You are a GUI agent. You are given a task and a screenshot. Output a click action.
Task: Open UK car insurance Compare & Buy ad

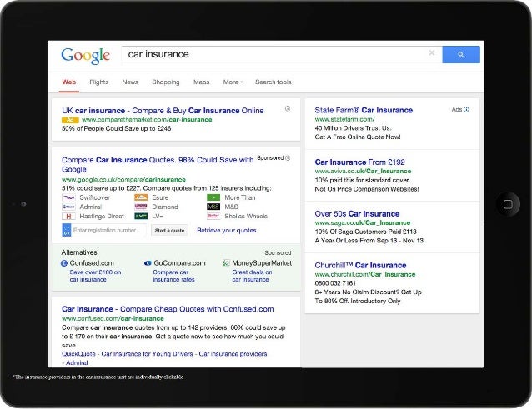tap(163, 111)
